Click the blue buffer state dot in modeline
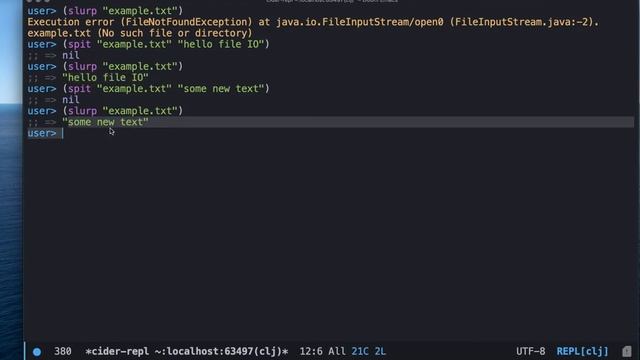The height and width of the screenshot is (360, 640). click(x=37, y=352)
